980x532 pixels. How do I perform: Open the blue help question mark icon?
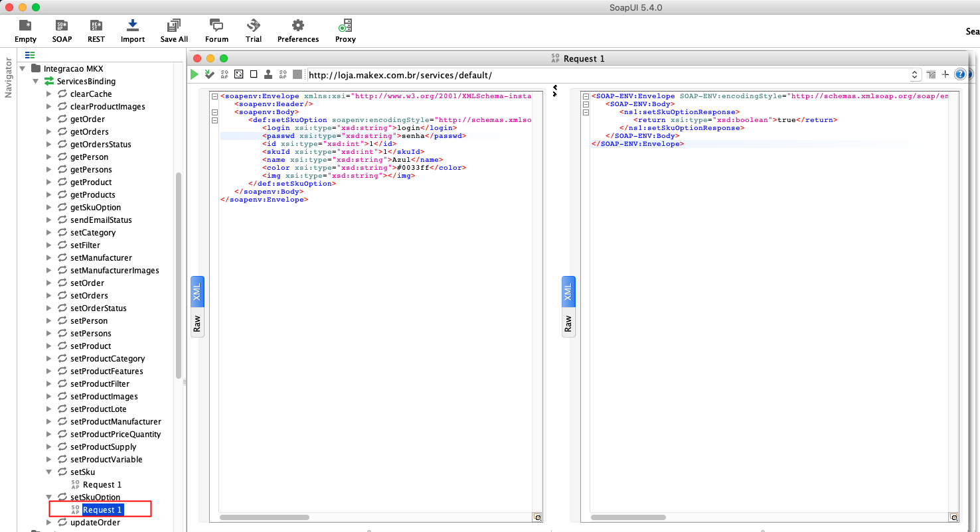pyautogui.click(x=960, y=74)
